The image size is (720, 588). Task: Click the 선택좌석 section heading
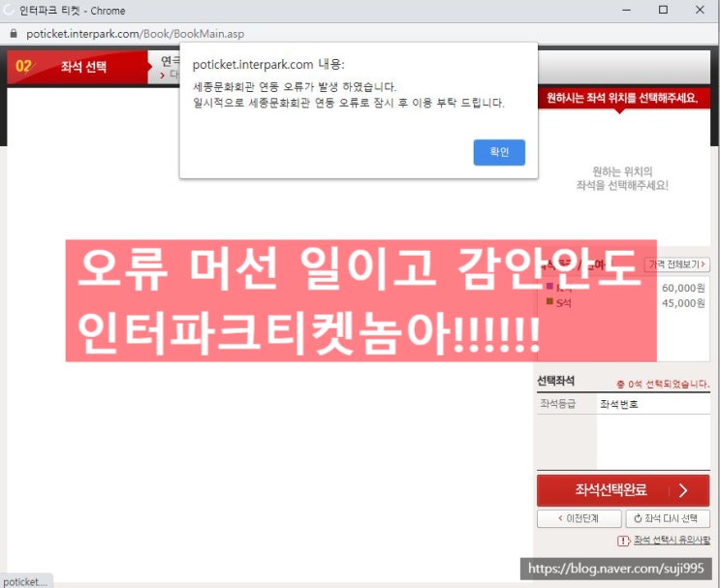pos(555,381)
